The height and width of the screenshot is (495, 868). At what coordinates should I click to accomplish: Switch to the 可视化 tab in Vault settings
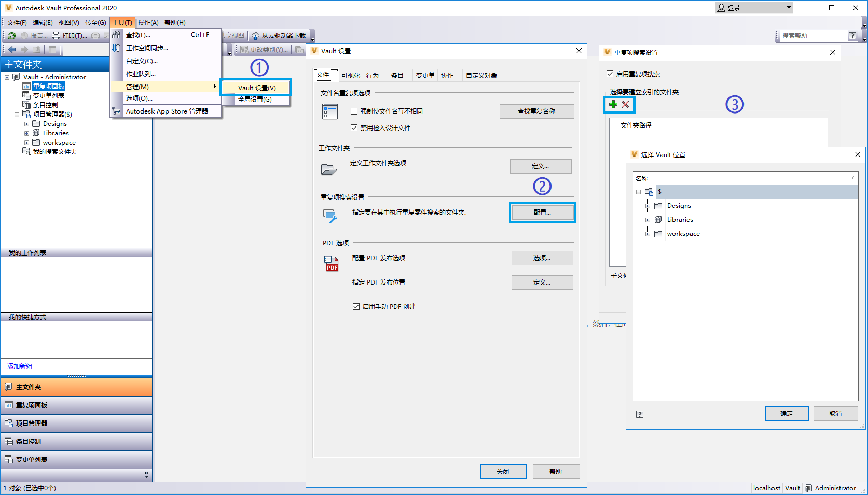click(351, 76)
